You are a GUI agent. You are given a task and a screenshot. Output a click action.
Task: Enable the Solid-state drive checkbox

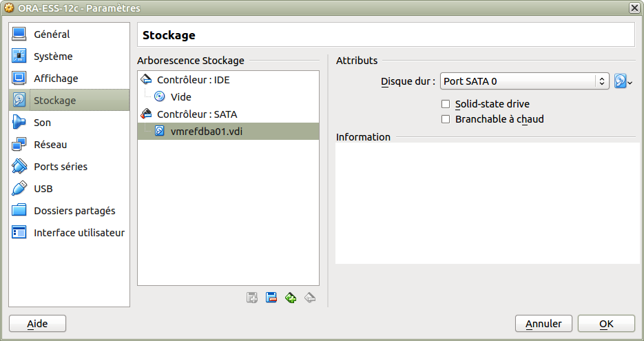point(445,104)
